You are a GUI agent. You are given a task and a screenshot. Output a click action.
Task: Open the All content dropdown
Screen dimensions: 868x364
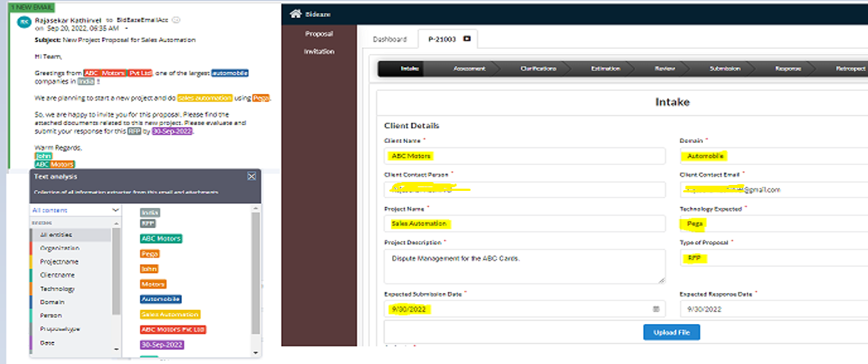pos(75,210)
